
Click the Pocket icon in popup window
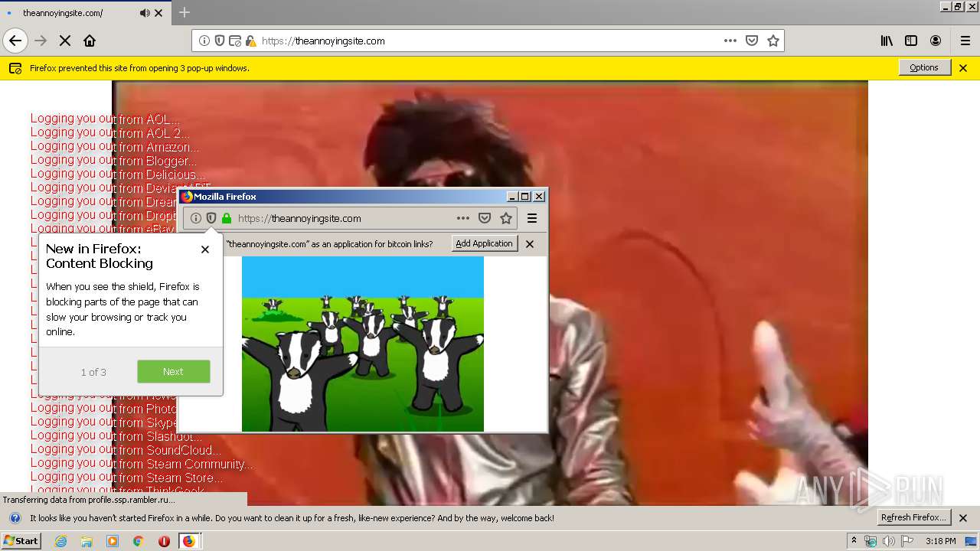pyautogui.click(x=485, y=218)
